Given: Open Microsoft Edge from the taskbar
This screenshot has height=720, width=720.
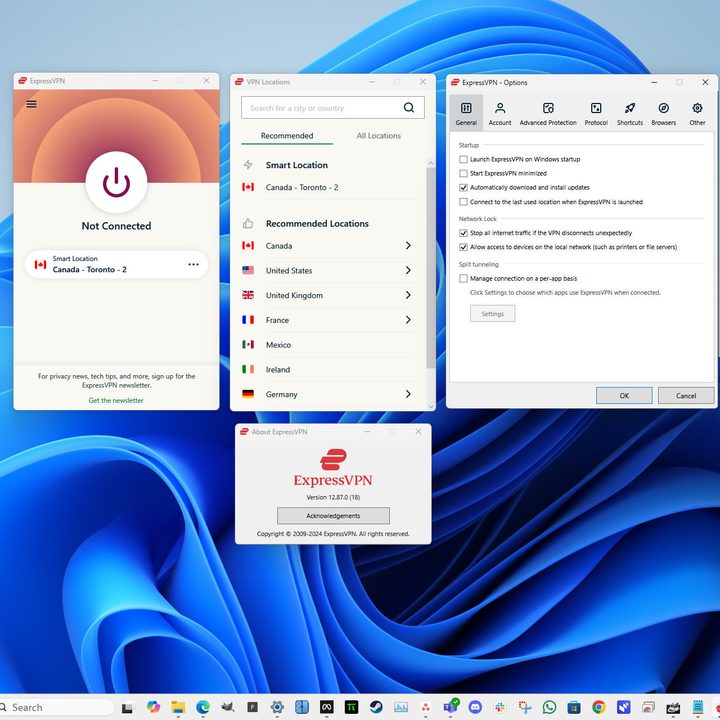Looking at the screenshot, I should coord(202,707).
